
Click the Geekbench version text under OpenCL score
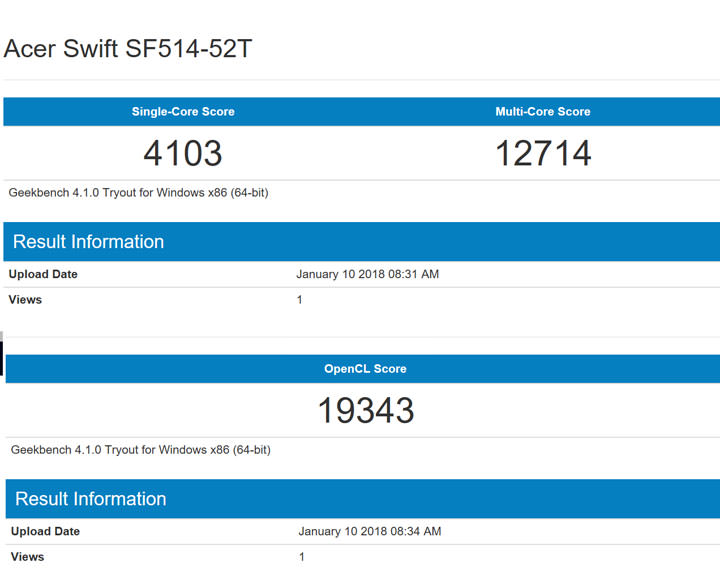click(140, 450)
